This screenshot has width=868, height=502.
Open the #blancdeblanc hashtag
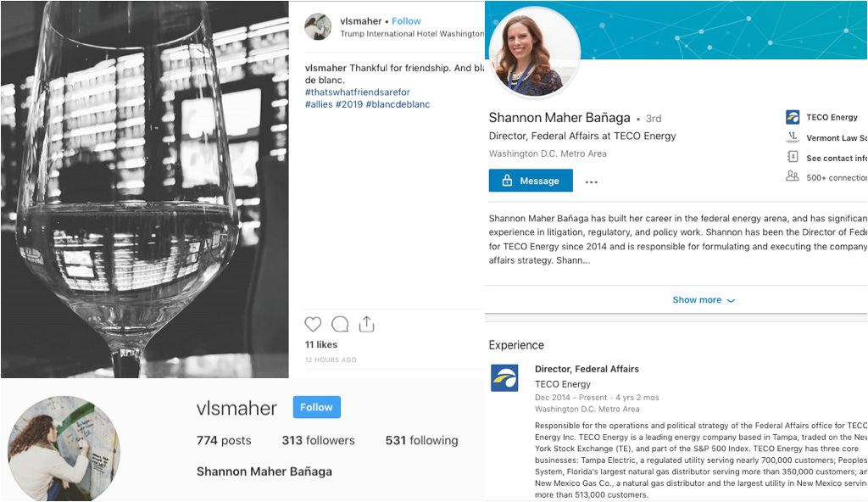click(398, 104)
